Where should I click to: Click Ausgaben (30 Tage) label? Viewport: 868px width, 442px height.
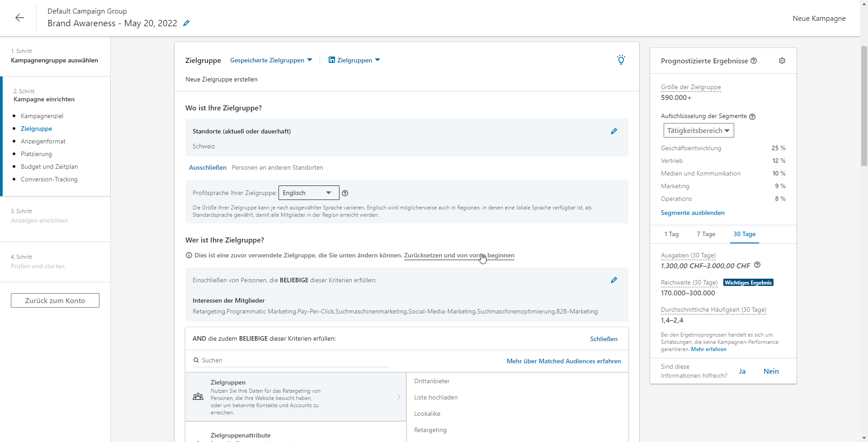pyautogui.click(x=688, y=255)
